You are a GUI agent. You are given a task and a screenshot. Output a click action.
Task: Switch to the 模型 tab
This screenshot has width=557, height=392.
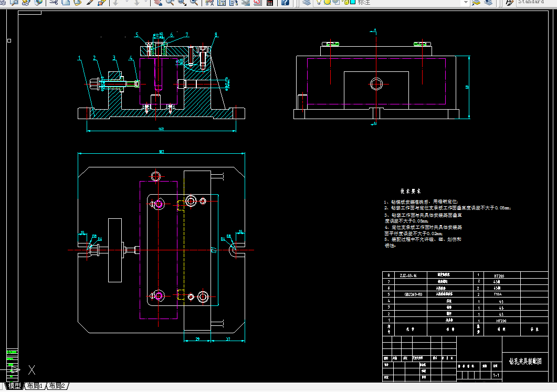pos(14,386)
